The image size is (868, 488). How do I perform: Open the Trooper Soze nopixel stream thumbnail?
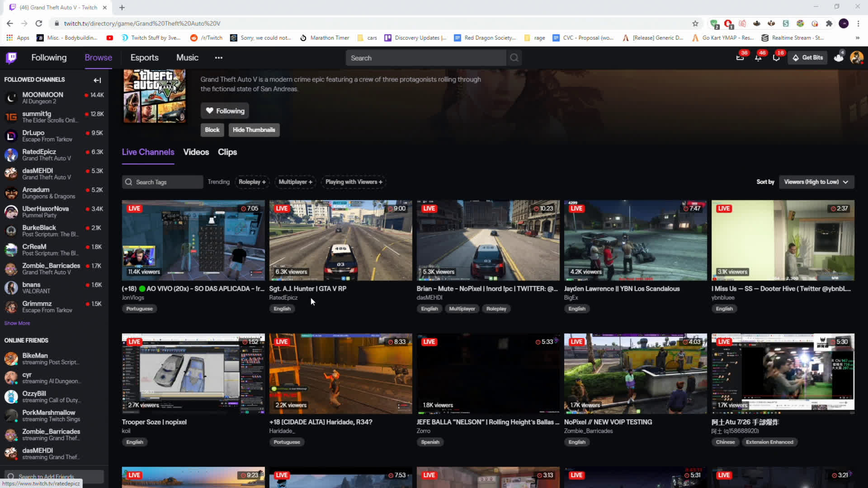click(193, 373)
